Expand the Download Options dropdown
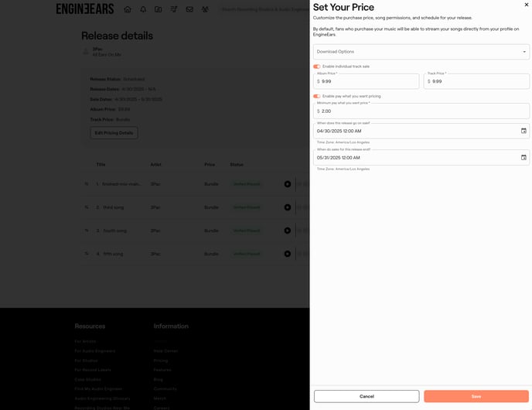 point(421,52)
